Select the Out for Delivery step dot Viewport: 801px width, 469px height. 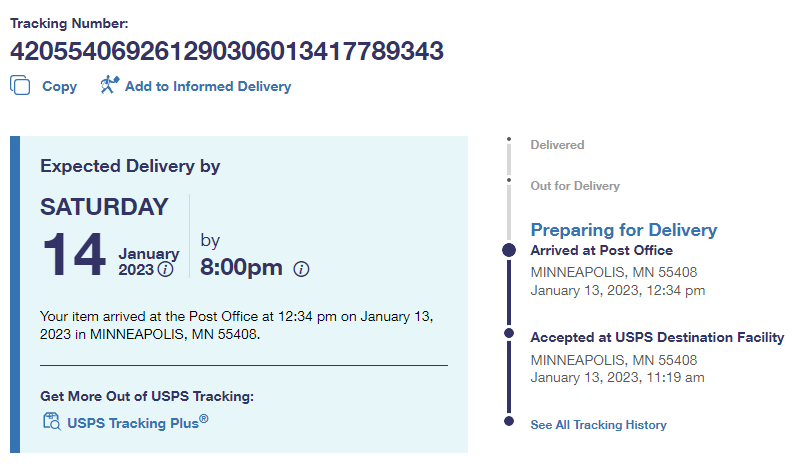(x=509, y=181)
